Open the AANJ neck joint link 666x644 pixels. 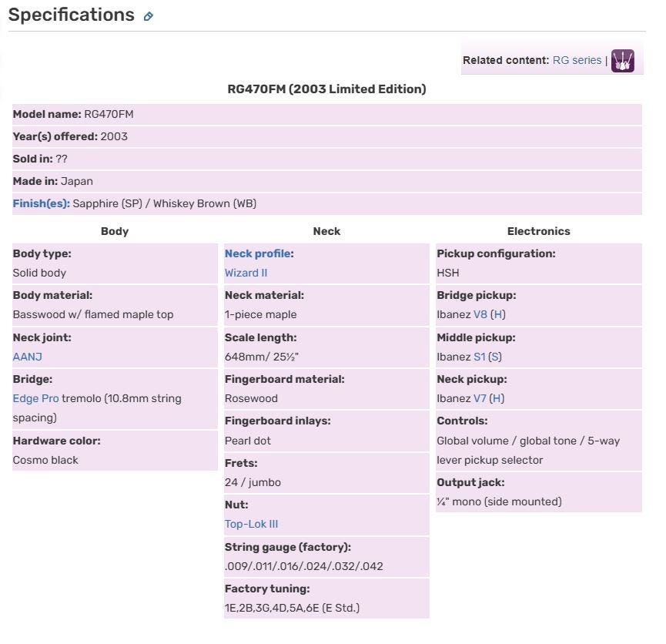(x=28, y=357)
